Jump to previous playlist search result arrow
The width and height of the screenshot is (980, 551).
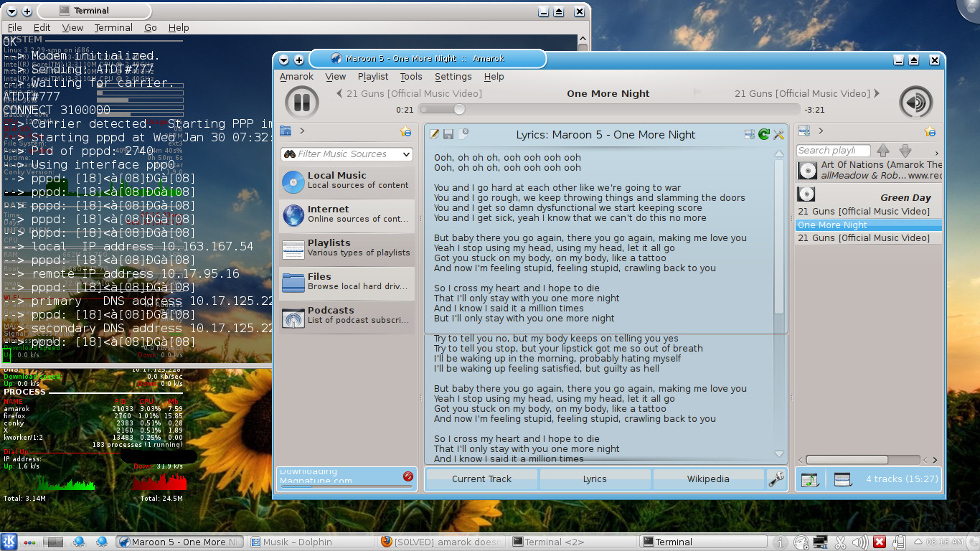click(x=883, y=151)
